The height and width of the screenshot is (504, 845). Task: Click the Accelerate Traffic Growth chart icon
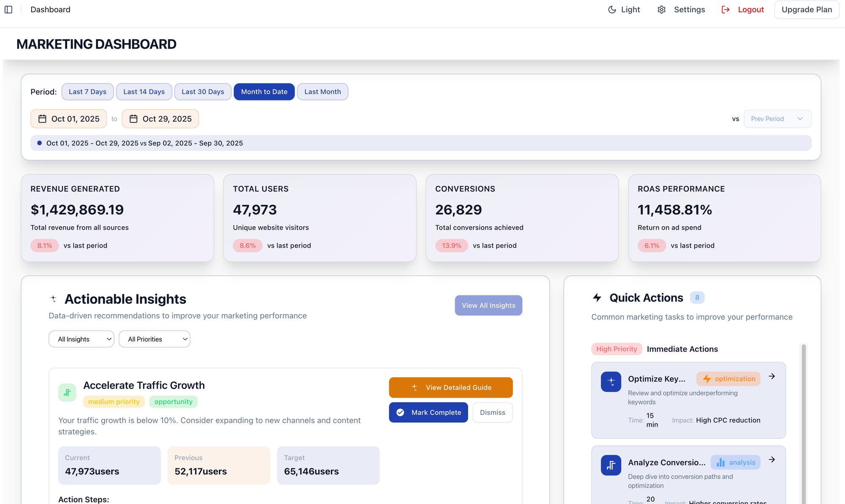click(67, 393)
